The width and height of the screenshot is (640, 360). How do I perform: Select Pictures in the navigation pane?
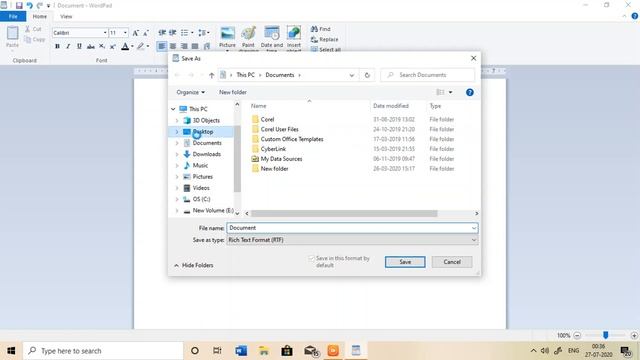202,176
